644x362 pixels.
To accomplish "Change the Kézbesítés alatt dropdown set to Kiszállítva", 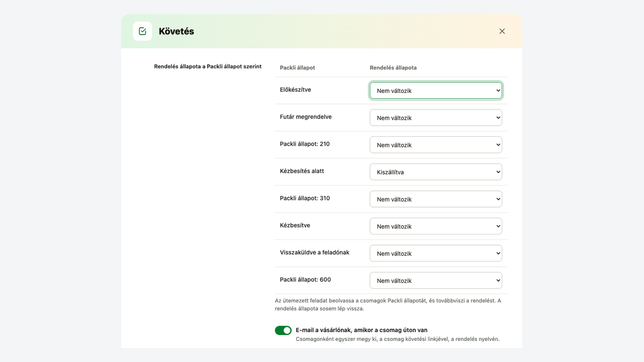I will [x=436, y=172].
